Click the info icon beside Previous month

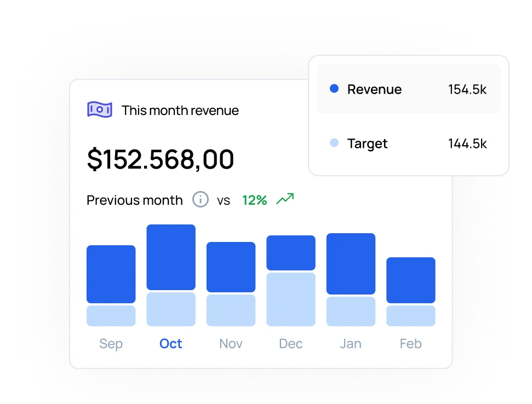(x=201, y=200)
